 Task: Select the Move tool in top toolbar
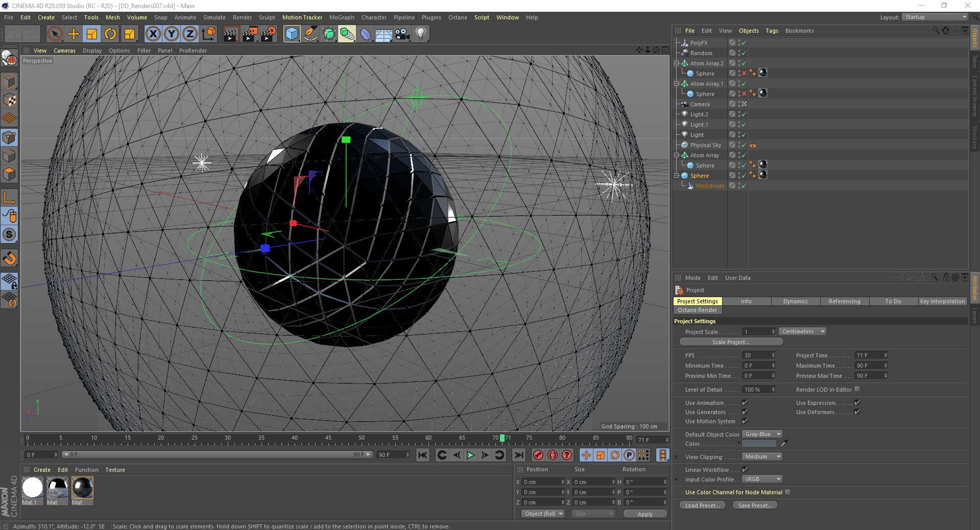coord(74,34)
